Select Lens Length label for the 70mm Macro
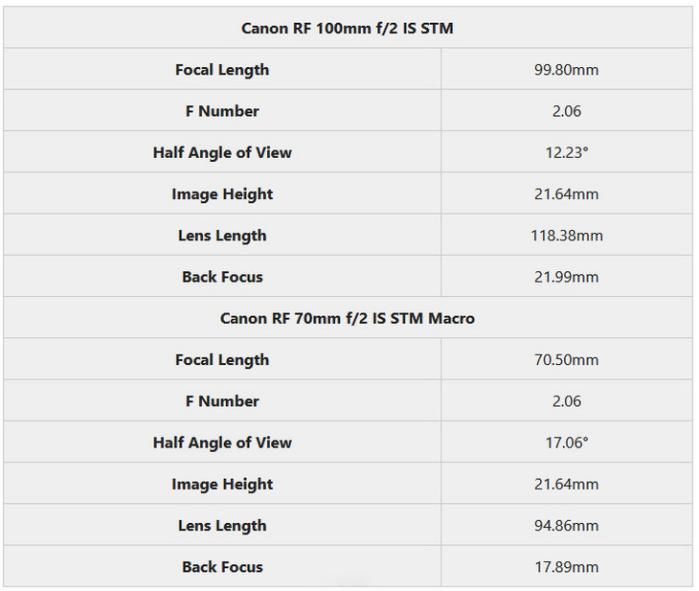 click(x=222, y=526)
